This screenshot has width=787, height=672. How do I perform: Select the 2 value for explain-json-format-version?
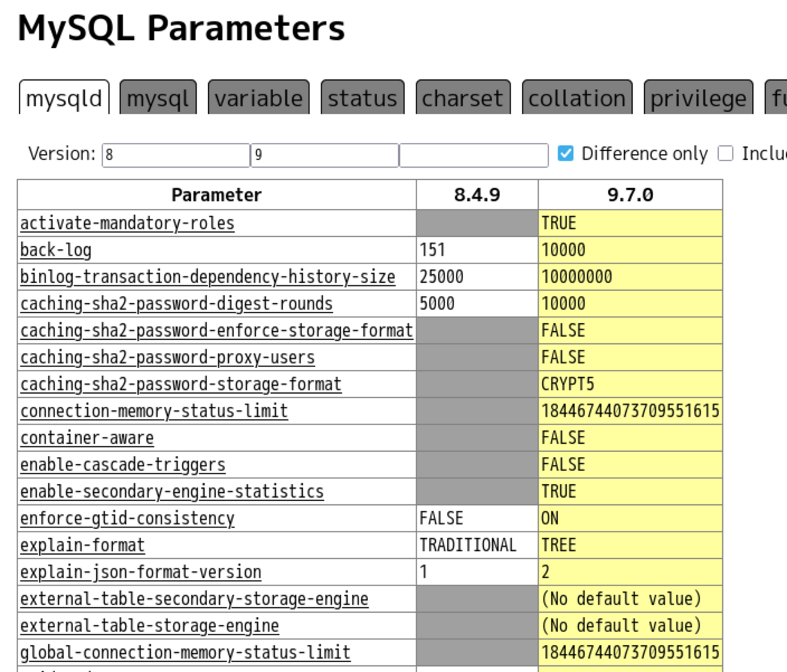point(545,572)
